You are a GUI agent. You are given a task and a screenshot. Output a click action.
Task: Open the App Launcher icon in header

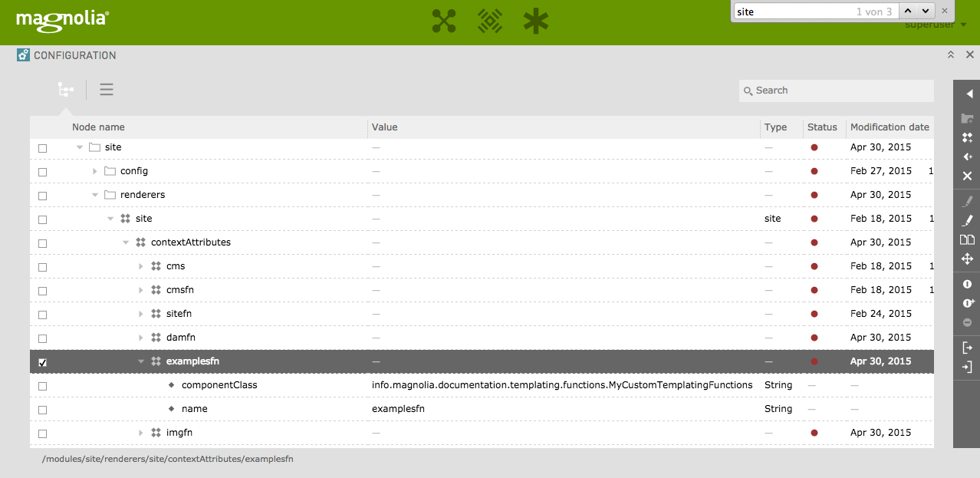444,21
